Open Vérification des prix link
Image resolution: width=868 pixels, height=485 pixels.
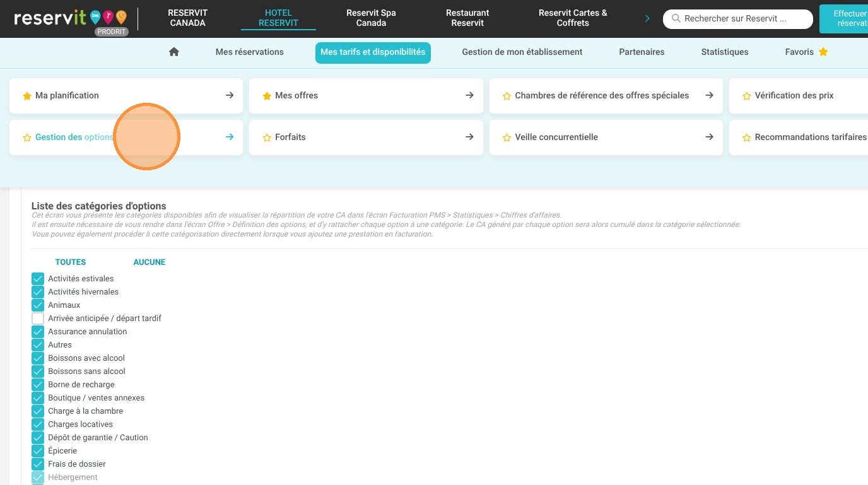click(x=794, y=96)
